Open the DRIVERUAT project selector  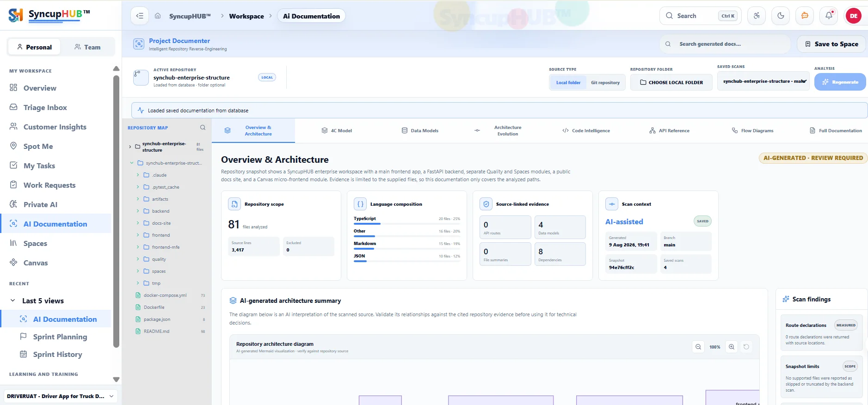pos(60,396)
